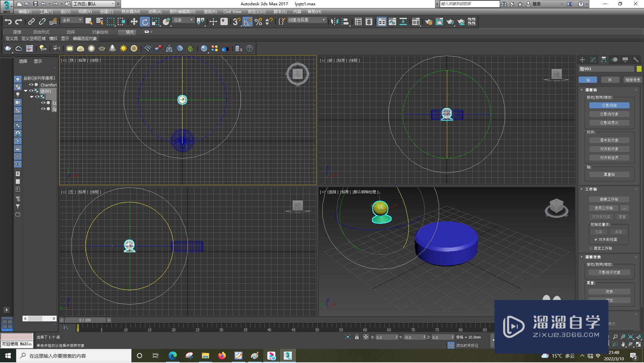Click the Redo arrow in the main toolbar
644x363 pixels.
[x=19, y=22]
